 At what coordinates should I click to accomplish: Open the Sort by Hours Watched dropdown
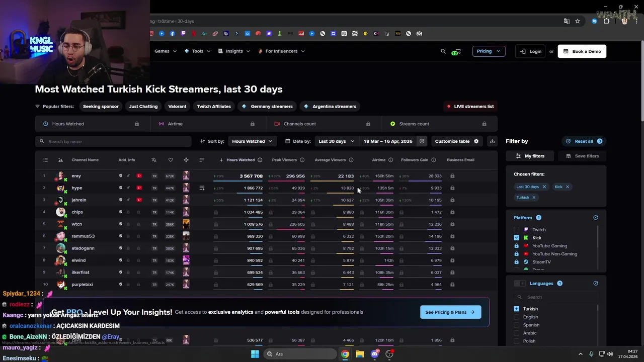[252, 141]
